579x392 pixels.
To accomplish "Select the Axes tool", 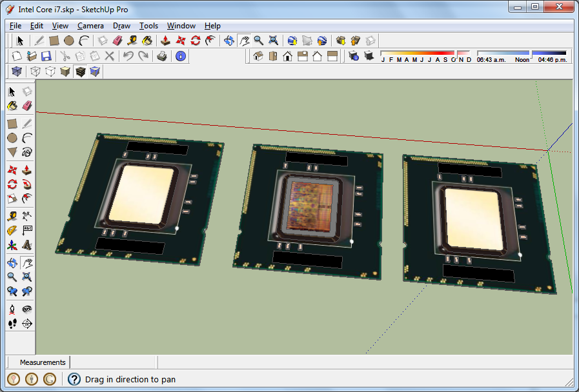I will (x=12, y=245).
